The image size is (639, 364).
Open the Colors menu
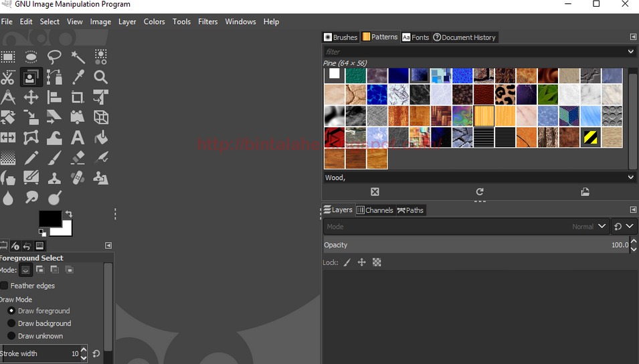click(x=154, y=21)
